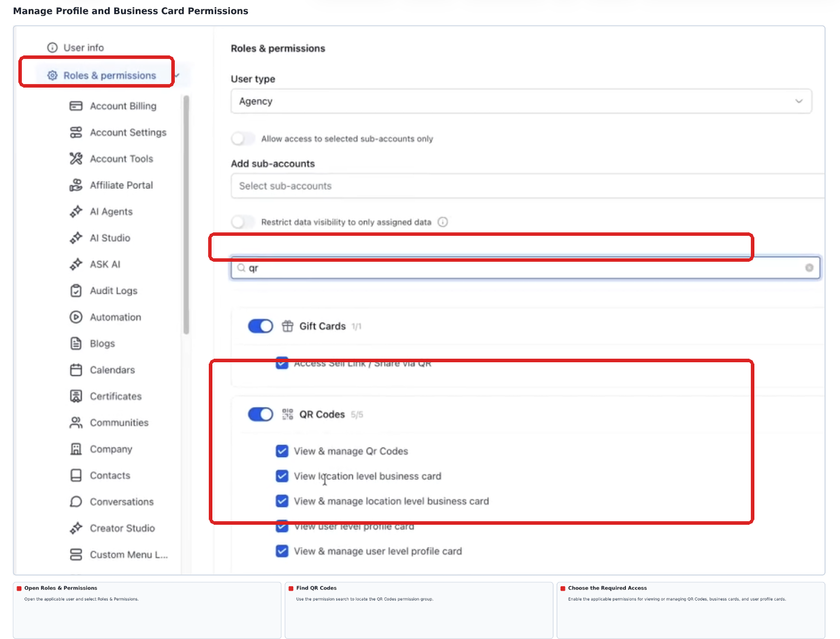Image resolution: width=840 pixels, height=639 pixels.
Task: Click the Blogs document icon
Action: tap(76, 344)
